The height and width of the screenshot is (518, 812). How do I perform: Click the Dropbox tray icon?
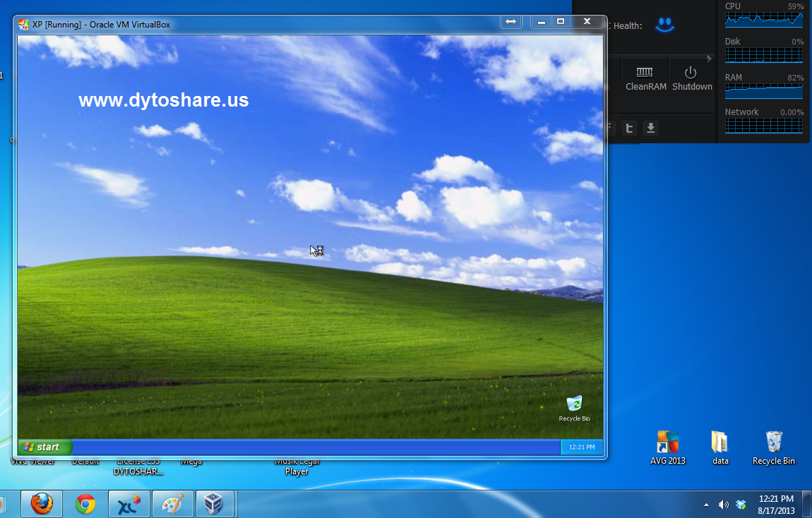(741, 505)
